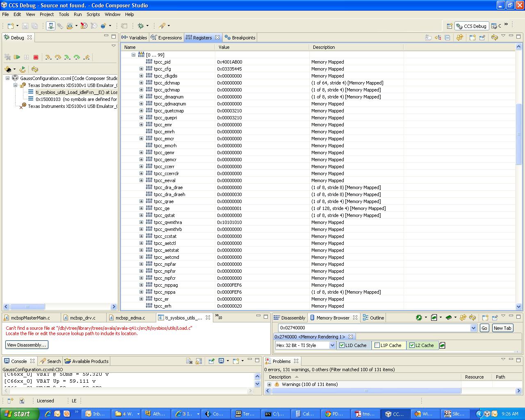Viewport: 525px width, 420px height.
Task: Open the Hex 32 Bit - TI Style dropdown
Action: (x=333, y=345)
